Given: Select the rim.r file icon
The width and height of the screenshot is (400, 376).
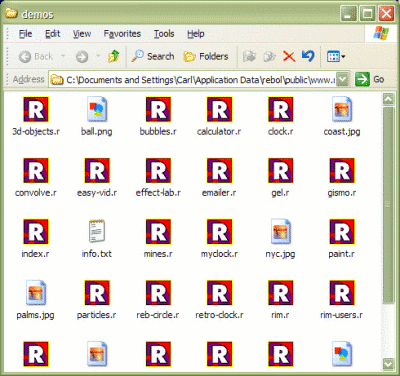Looking at the screenshot, I should coord(280,293).
